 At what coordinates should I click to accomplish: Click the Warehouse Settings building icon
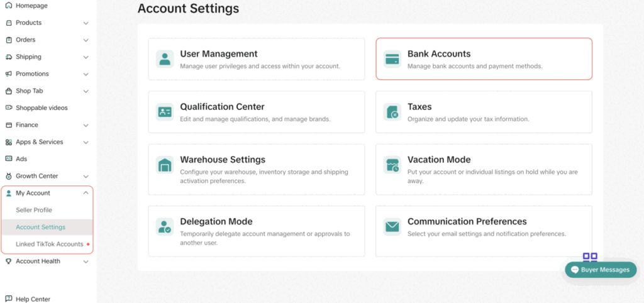165,165
